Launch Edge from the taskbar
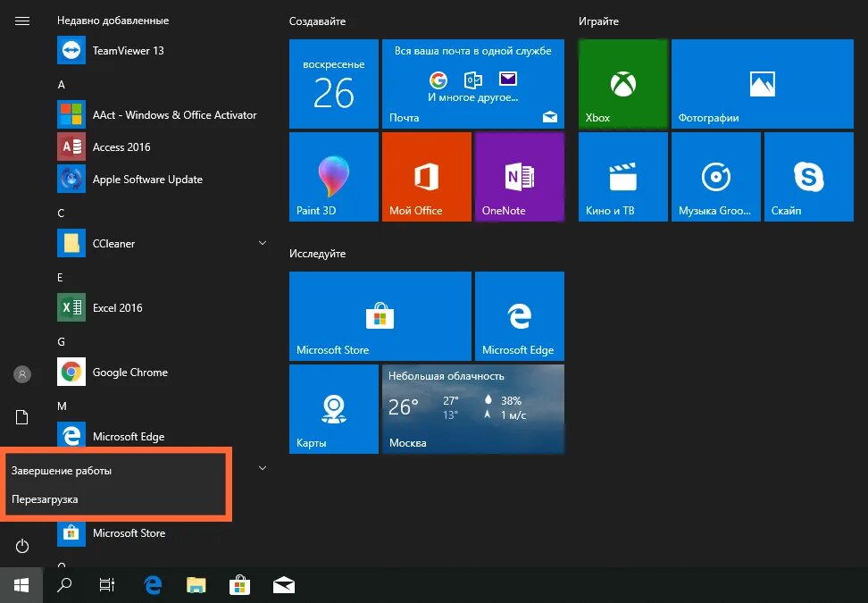 pyautogui.click(x=152, y=585)
